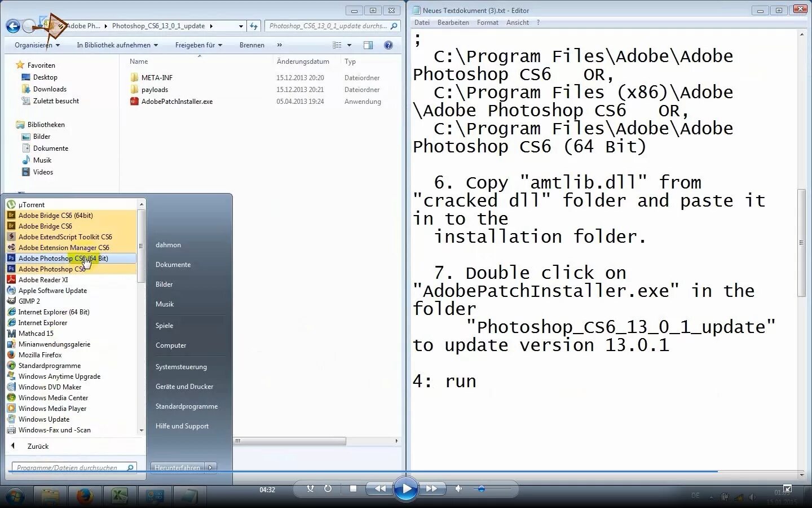Open Systemsteuerung from Start menu
The image size is (812, 508).
[x=181, y=367]
